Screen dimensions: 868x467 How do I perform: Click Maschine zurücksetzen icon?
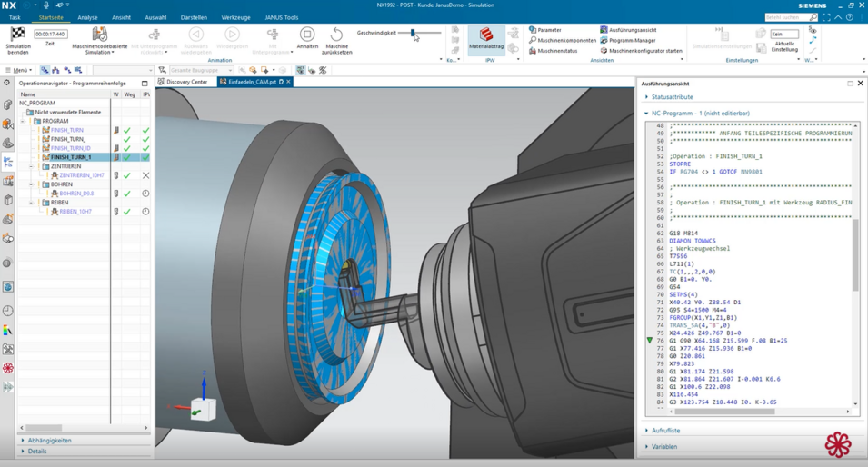pos(336,34)
